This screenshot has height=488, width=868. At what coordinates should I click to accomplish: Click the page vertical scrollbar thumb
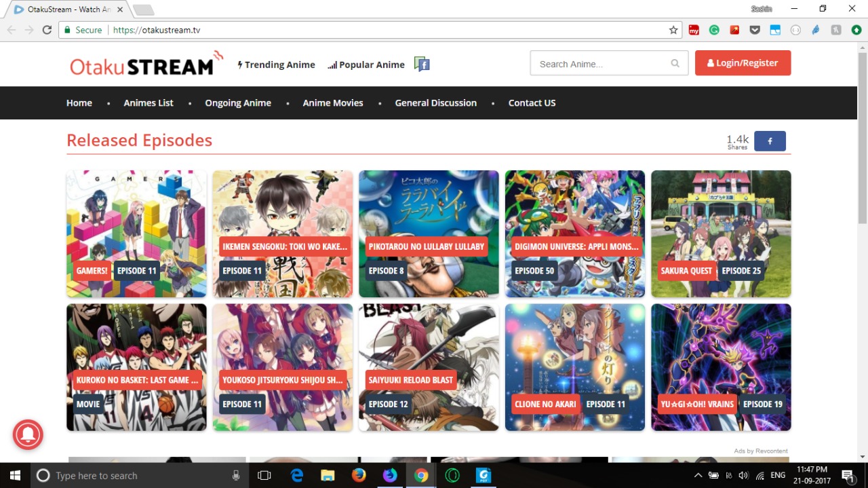point(863,137)
